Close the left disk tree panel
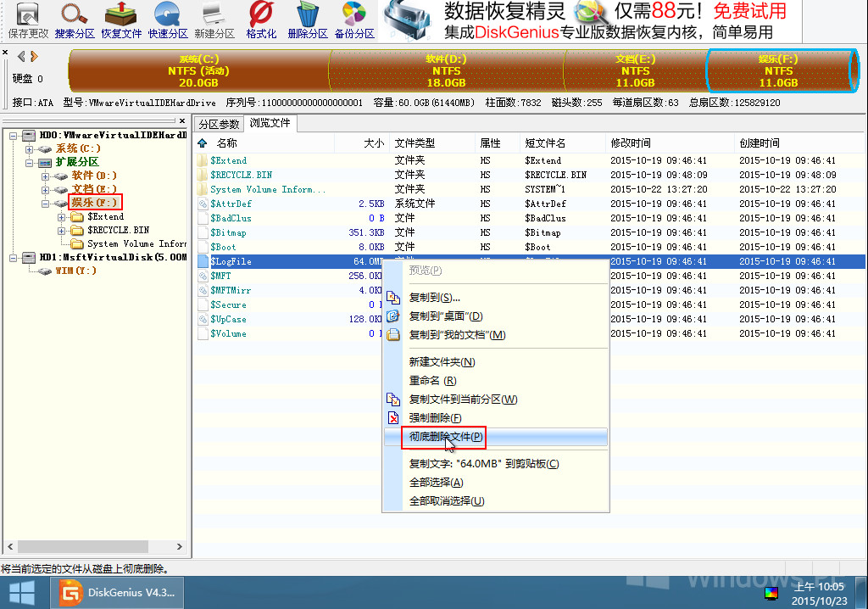This screenshot has width=868, height=609. click(x=182, y=120)
